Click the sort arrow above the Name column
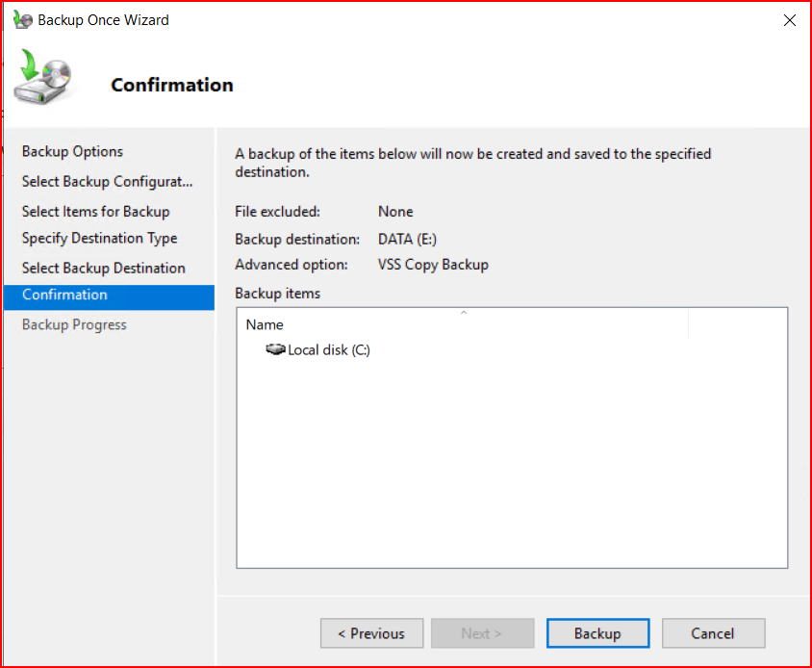 click(x=463, y=313)
